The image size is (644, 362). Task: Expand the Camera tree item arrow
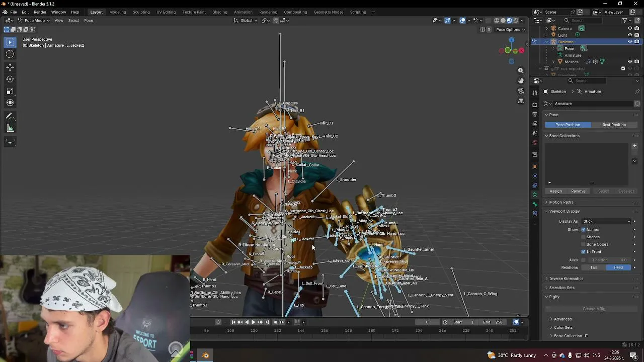(x=547, y=29)
